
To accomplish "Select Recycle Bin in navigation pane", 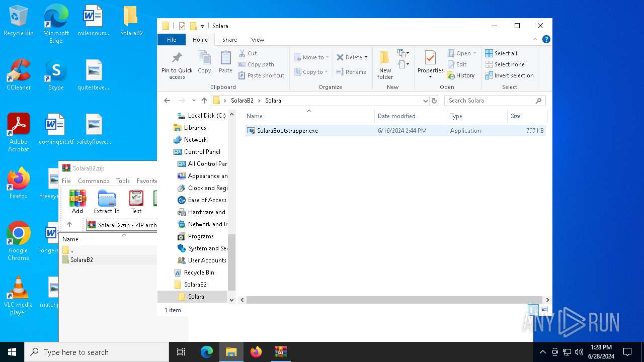I will point(194,273).
